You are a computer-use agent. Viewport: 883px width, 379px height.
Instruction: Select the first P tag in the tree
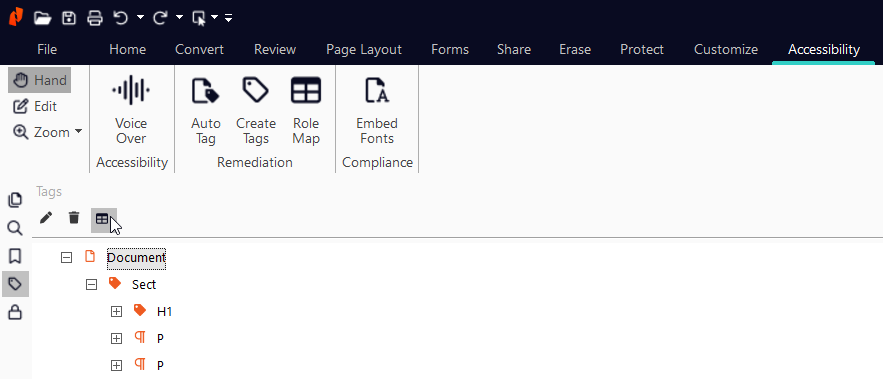(x=160, y=338)
